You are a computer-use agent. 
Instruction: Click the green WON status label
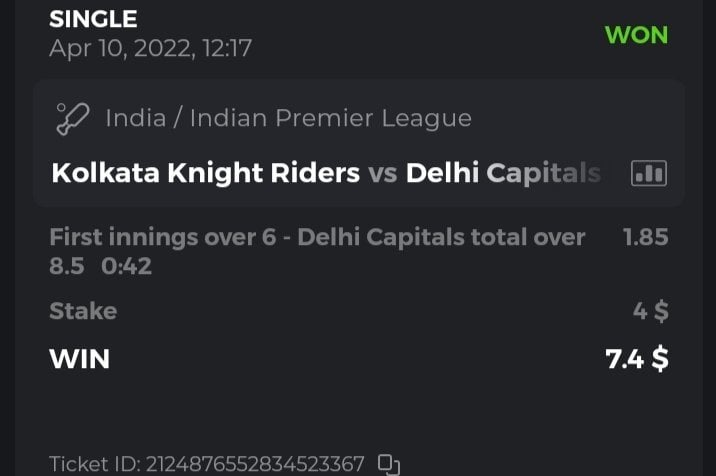coord(636,35)
